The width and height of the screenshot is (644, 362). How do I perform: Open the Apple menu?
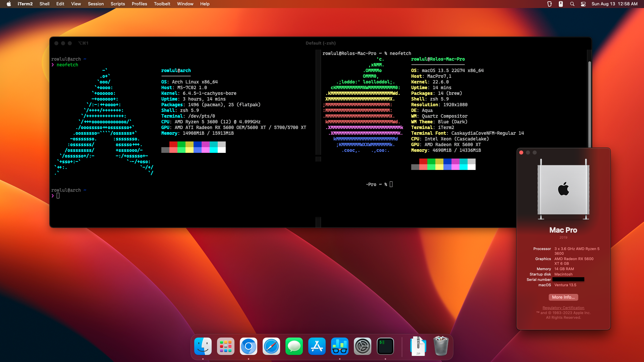click(x=9, y=4)
